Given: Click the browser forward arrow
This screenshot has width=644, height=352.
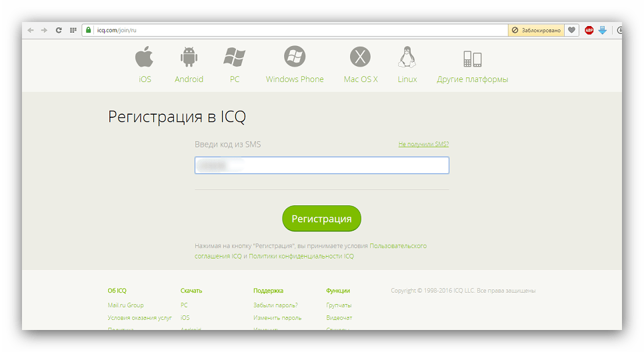Looking at the screenshot, I should coord(44,30).
